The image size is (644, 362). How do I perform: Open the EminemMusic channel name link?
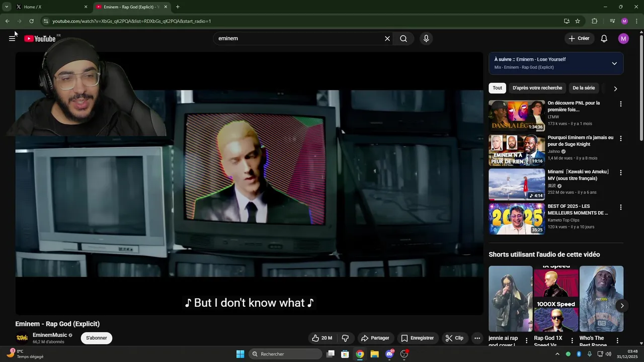[50, 335]
